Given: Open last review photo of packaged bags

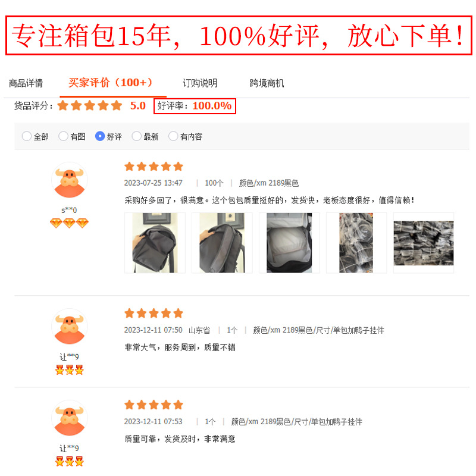Looking at the screenshot, I should [424, 243].
